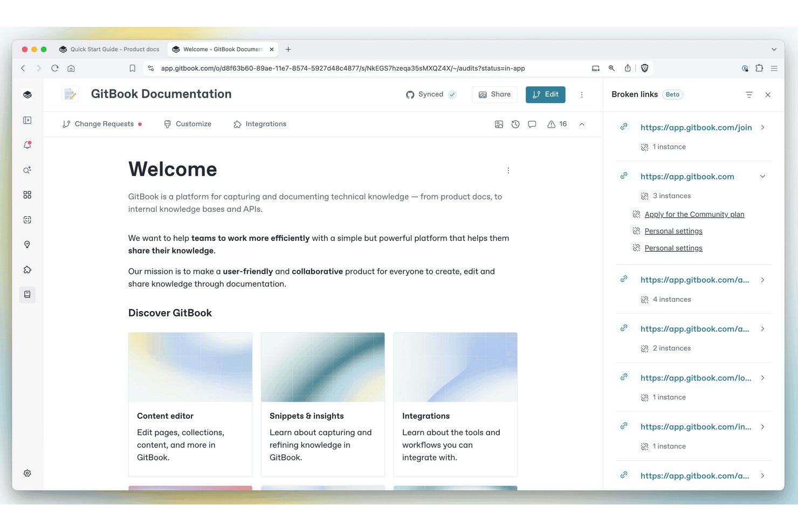Expand the https://app.gitbook.com/join broken link
The image size is (798, 532).
(x=762, y=127)
